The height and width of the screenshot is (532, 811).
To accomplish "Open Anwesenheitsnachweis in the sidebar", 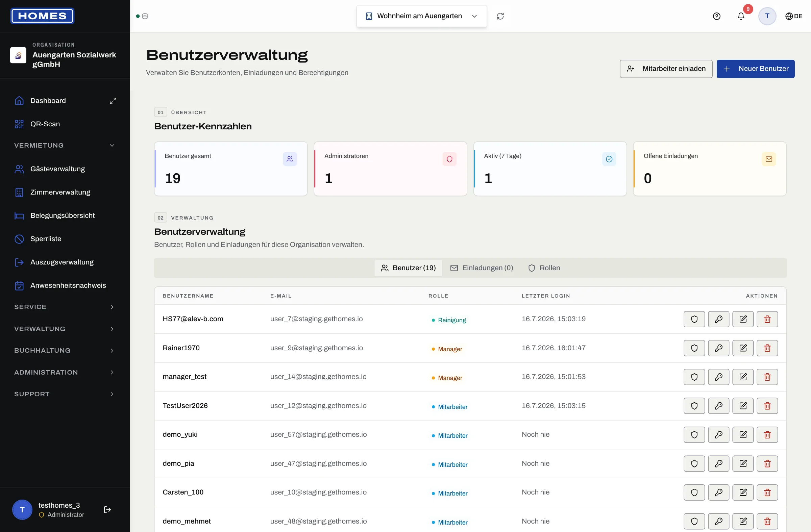I will 65,285.
